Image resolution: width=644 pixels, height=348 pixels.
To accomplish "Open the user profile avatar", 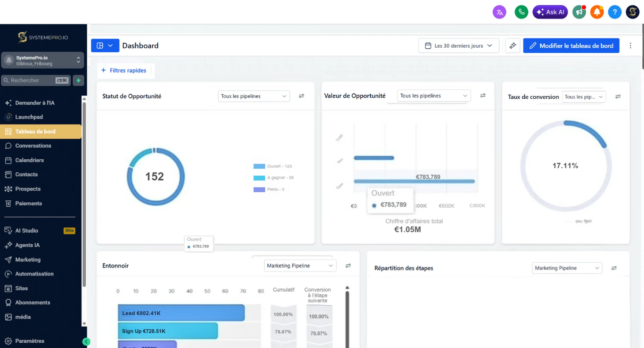I will coord(633,12).
